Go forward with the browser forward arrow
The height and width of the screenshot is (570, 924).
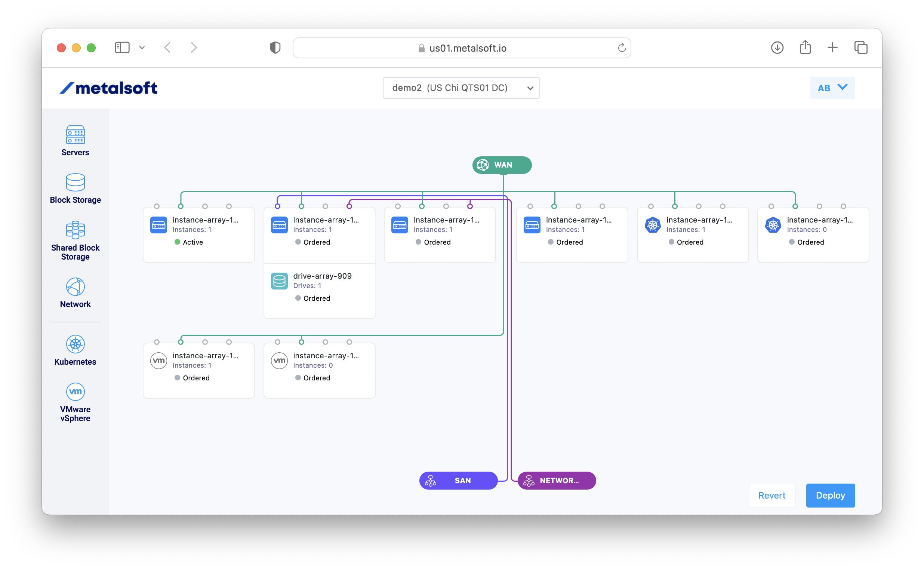pyautogui.click(x=194, y=47)
